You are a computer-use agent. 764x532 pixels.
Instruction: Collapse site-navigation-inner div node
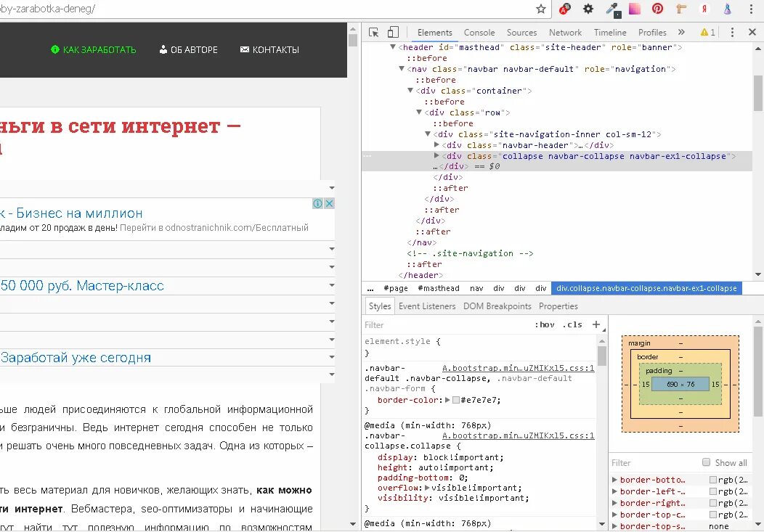(428, 134)
